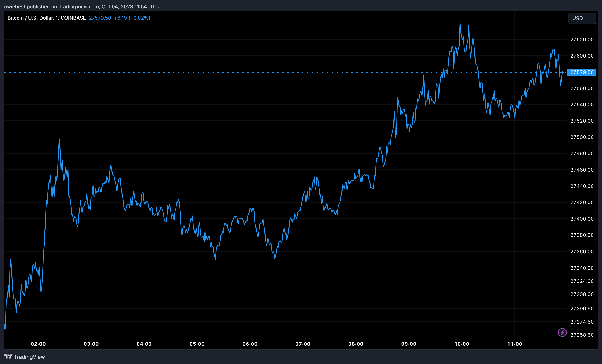Click the 27400.00 price axis label

[x=582, y=219]
